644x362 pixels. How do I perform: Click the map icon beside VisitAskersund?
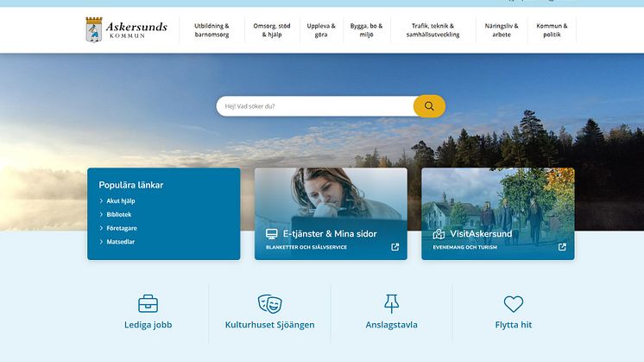coord(439,234)
